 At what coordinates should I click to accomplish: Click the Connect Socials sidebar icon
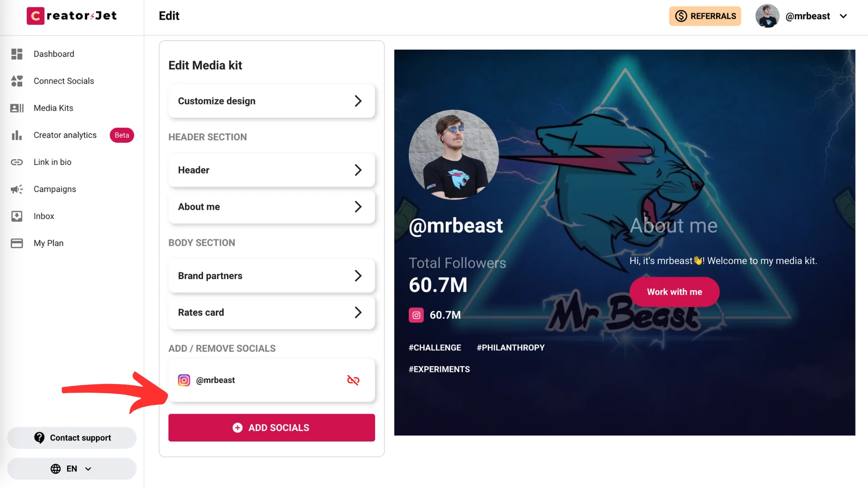tap(17, 80)
